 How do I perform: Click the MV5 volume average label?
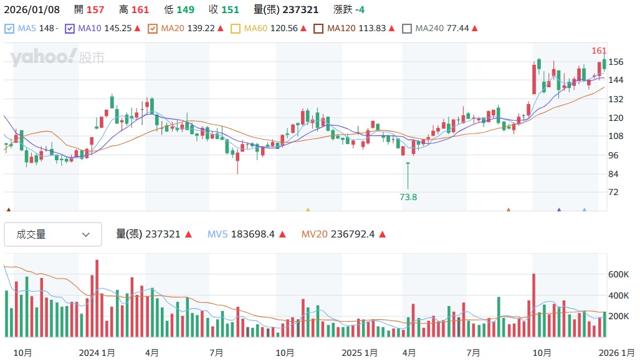(x=217, y=234)
